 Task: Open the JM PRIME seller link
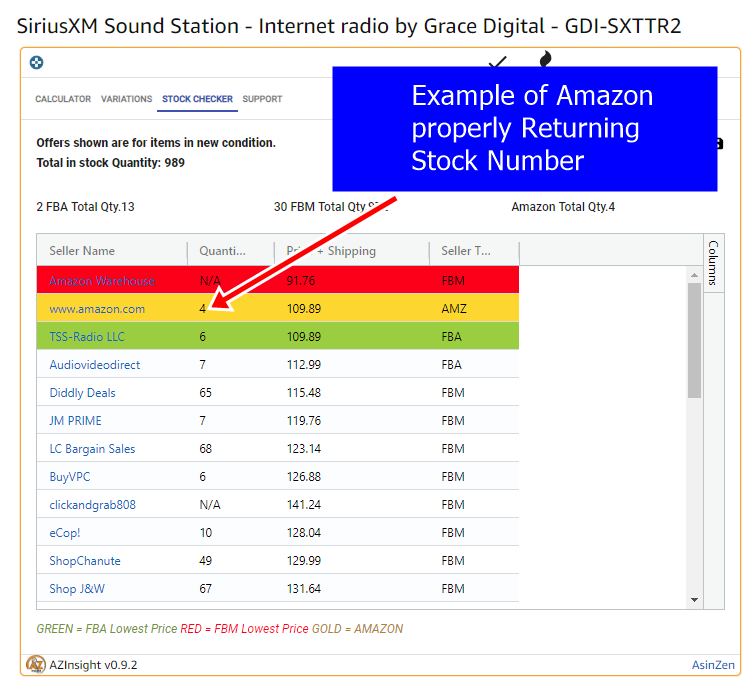click(76, 420)
